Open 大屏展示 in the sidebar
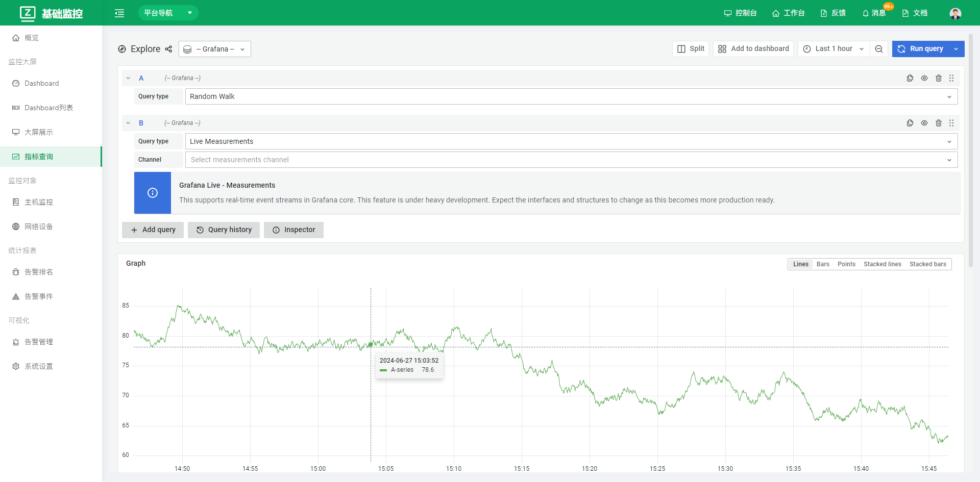Screen dimensions: 980x482 (x=51, y=132)
